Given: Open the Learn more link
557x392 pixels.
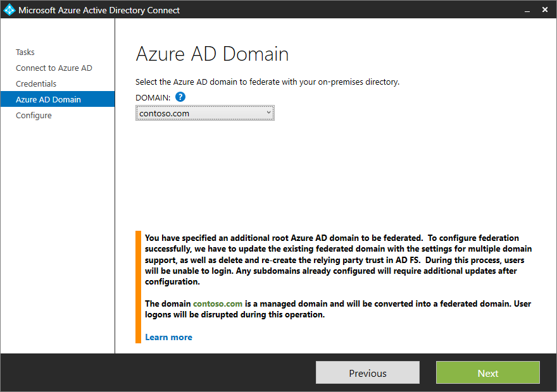Looking at the screenshot, I should (x=168, y=337).
